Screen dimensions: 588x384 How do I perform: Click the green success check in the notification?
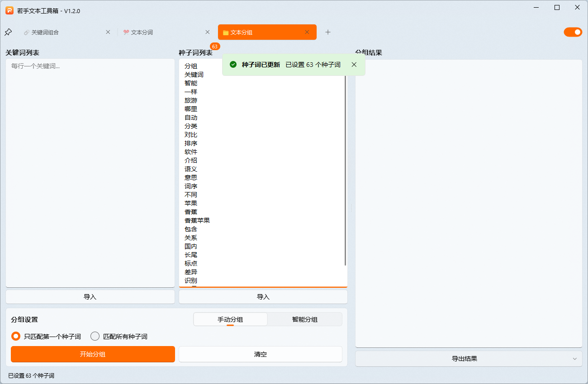pos(233,64)
